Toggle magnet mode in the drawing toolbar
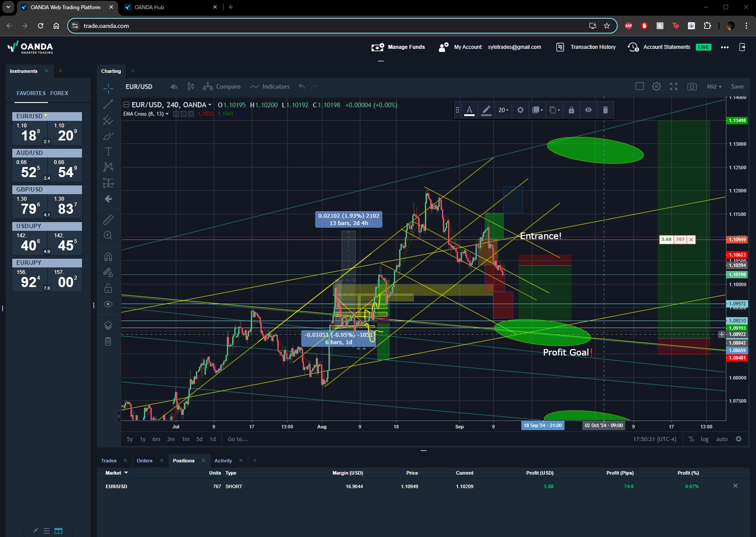 click(x=108, y=257)
